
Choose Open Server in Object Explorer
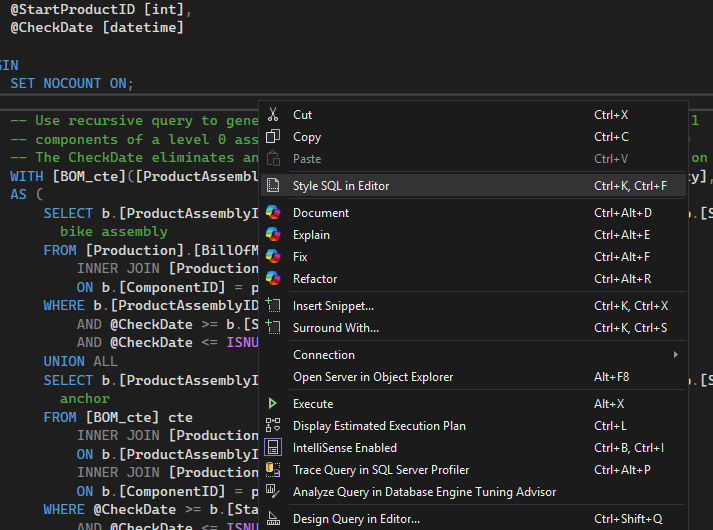point(372,377)
